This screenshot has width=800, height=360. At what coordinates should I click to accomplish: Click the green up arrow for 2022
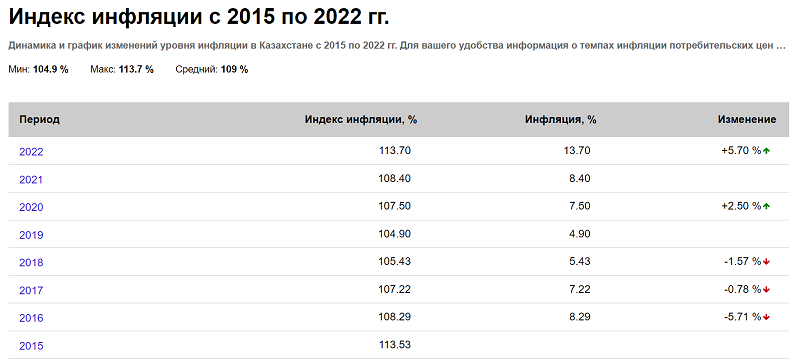tap(766, 150)
